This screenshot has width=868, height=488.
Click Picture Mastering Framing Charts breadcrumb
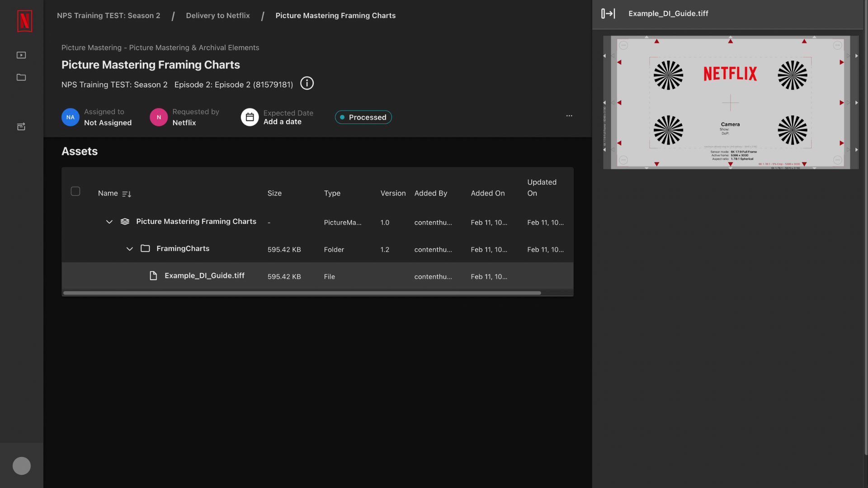[335, 15]
